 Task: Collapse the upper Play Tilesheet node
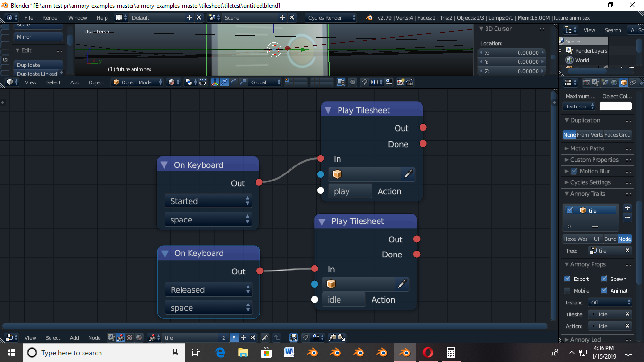pos(329,110)
